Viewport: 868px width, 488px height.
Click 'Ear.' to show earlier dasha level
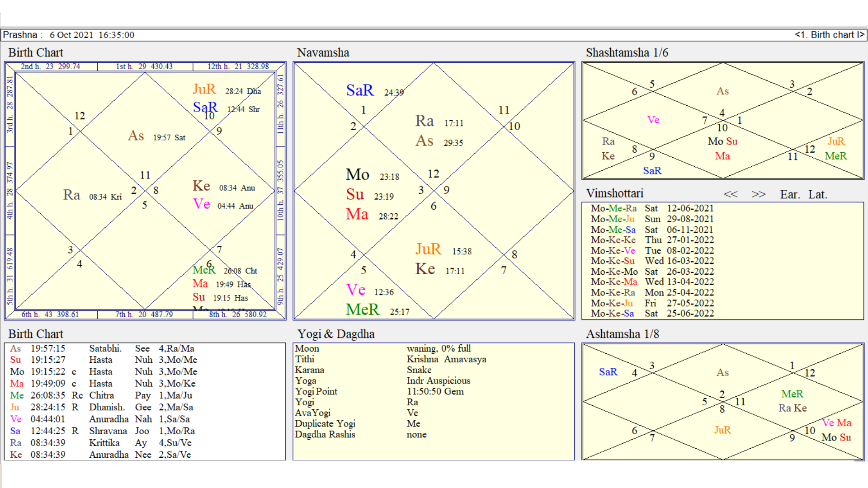click(789, 194)
